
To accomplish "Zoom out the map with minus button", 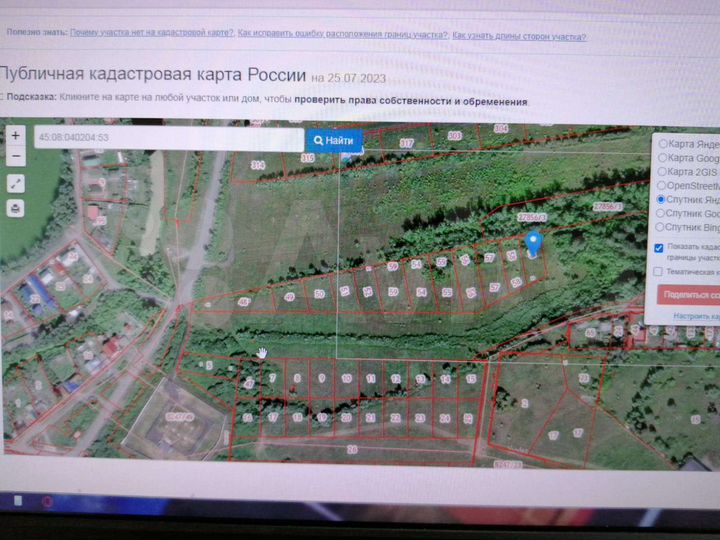I will point(16,157).
